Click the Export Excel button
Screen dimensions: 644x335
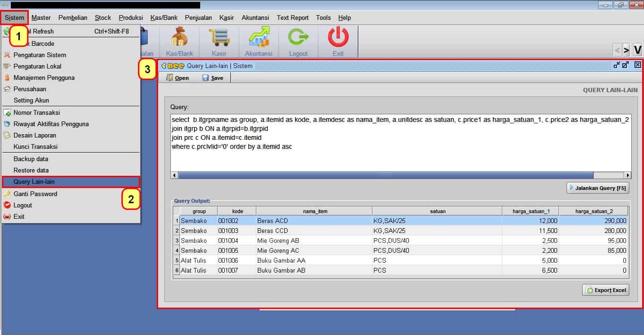[x=606, y=290]
